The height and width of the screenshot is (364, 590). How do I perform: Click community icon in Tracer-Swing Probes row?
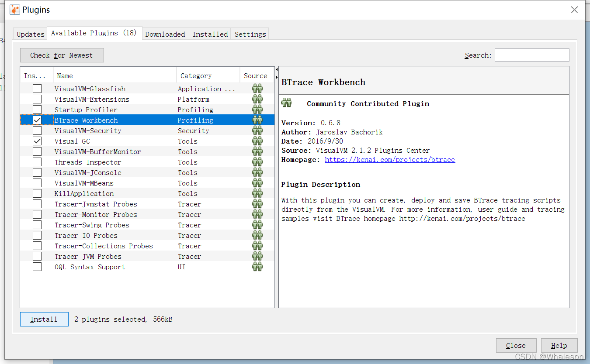(x=257, y=225)
